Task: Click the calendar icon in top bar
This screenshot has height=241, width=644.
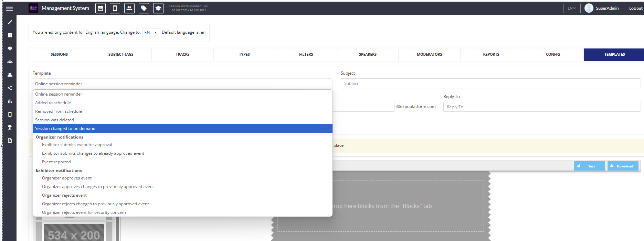Action: [x=101, y=8]
